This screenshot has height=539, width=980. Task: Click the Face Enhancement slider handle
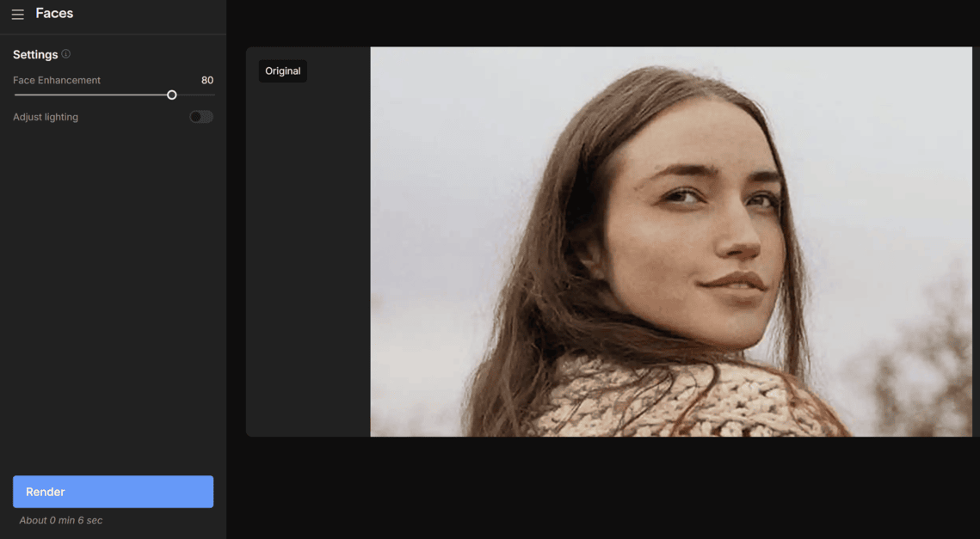(x=172, y=95)
